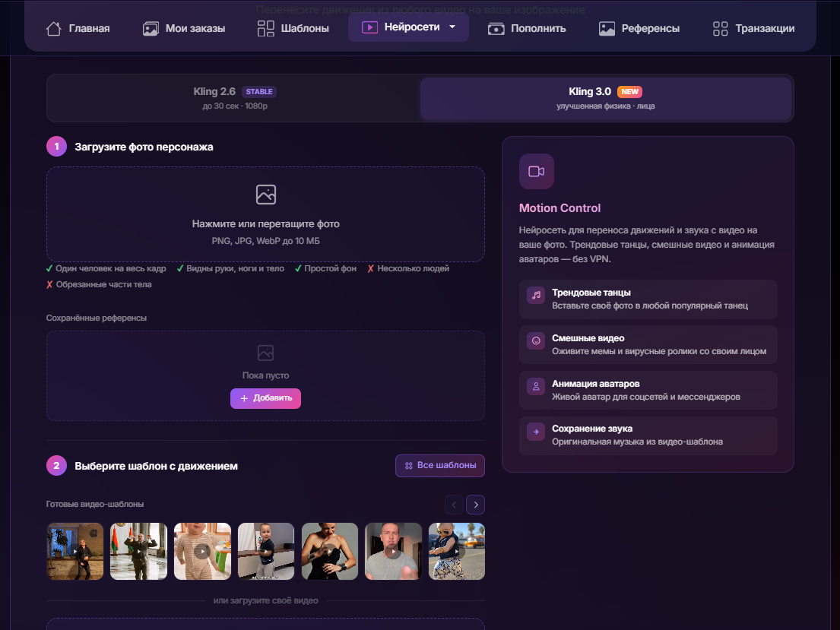This screenshot has width=840, height=630.
Task: Click the Motion Control heading
Action: pos(559,208)
